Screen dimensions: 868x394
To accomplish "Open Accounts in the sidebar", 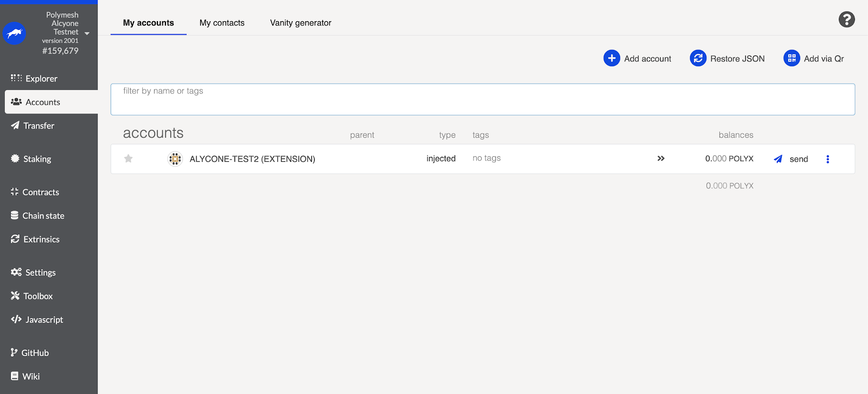I will (x=51, y=102).
